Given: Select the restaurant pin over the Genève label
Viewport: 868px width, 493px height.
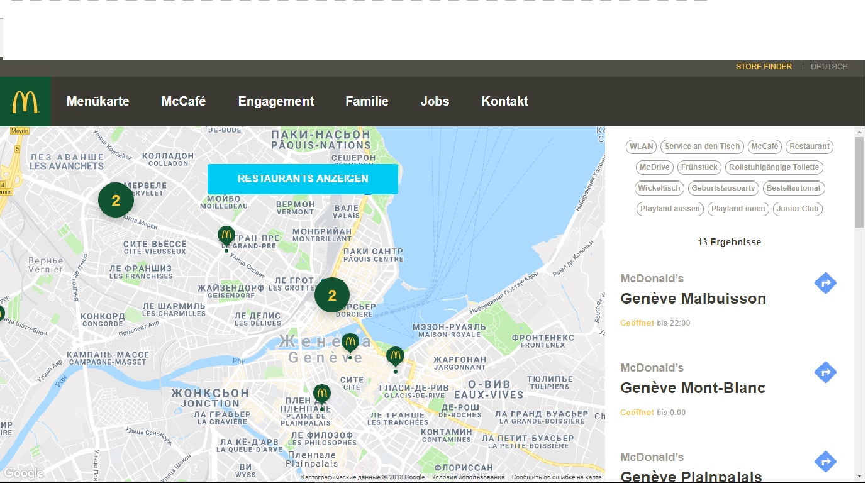Looking at the screenshot, I should click(x=350, y=345).
